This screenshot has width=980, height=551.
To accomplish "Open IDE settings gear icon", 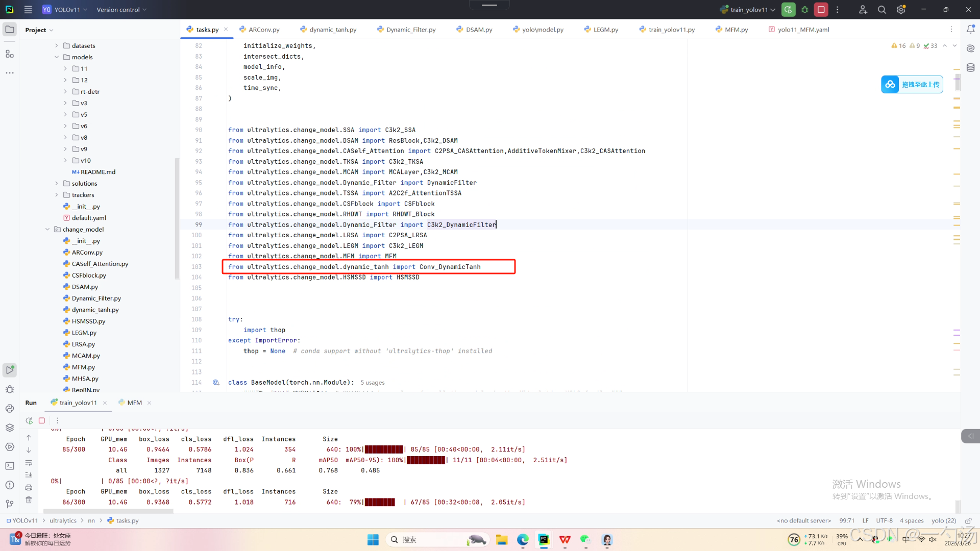I will tap(901, 10).
